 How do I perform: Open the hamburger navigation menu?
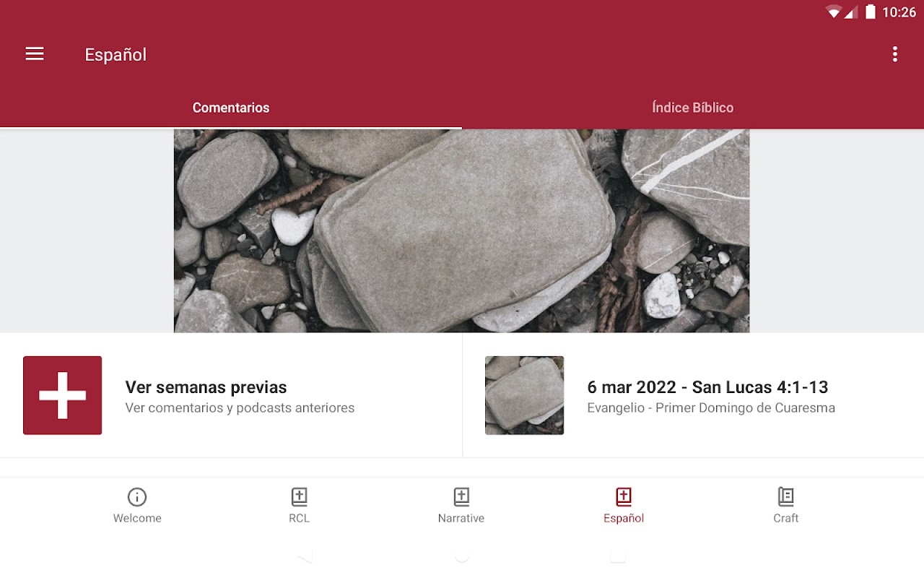(35, 54)
